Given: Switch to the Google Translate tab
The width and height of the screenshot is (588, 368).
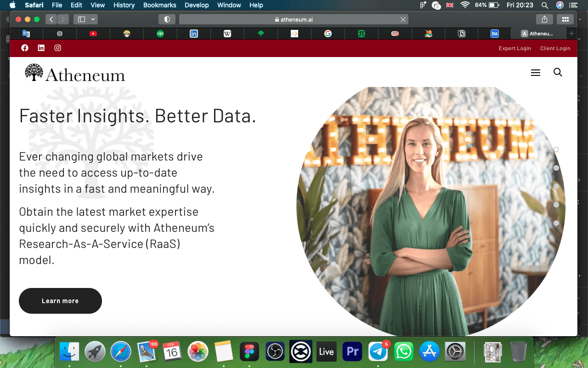Looking at the screenshot, I should point(26,34).
